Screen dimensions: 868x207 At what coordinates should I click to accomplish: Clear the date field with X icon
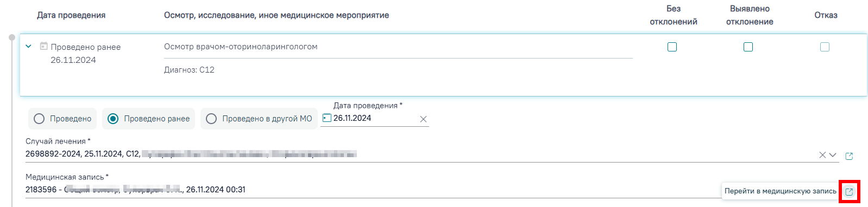click(423, 119)
